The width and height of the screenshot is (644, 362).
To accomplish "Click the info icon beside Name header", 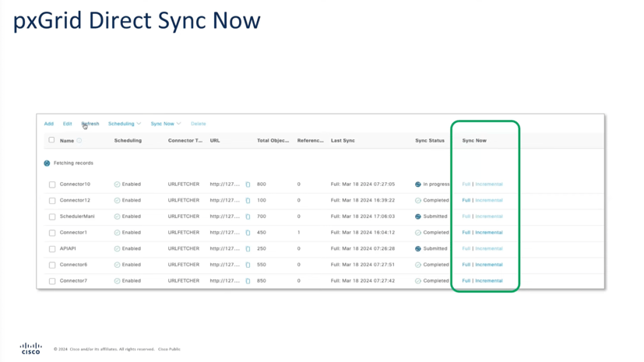I will [x=79, y=140].
